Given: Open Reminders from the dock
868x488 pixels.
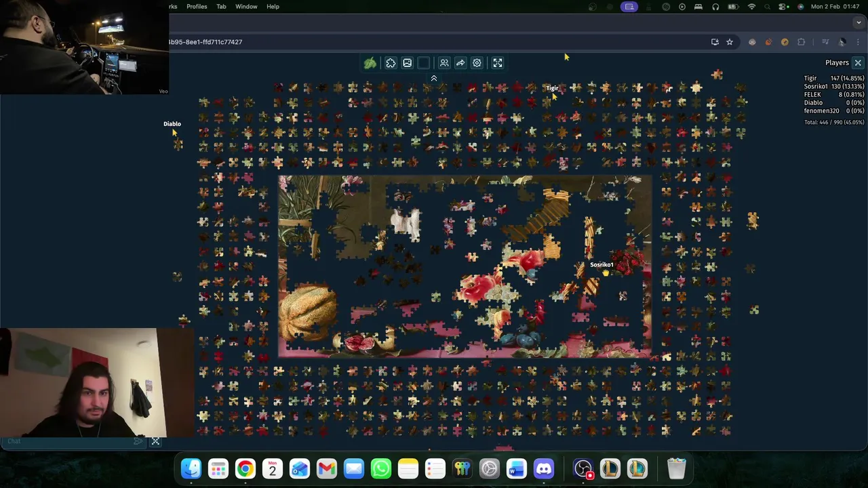Looking at the screenshot, I should tap(435, 468).
